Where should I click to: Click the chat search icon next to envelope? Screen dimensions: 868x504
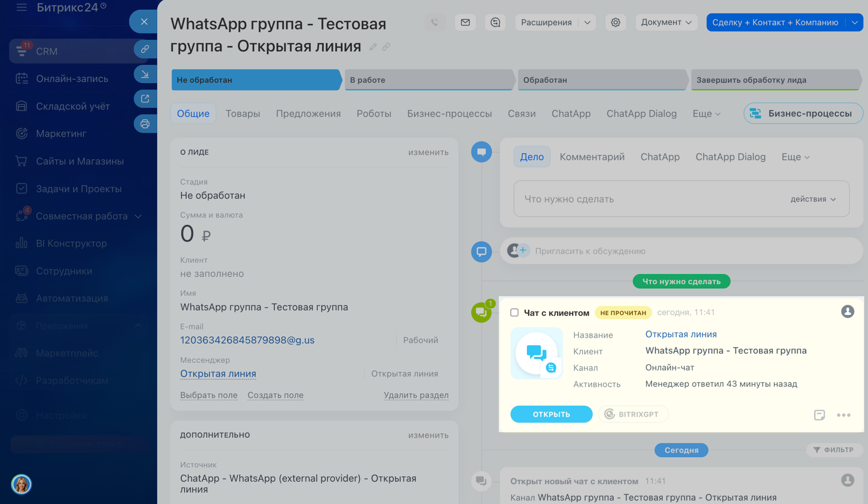click(x=495, y=22)
